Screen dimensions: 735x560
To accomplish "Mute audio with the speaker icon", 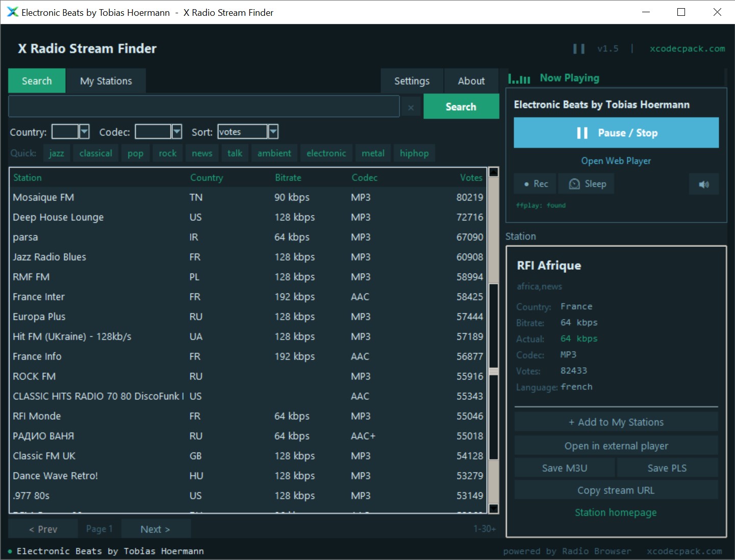I will (x=703, y=184).
